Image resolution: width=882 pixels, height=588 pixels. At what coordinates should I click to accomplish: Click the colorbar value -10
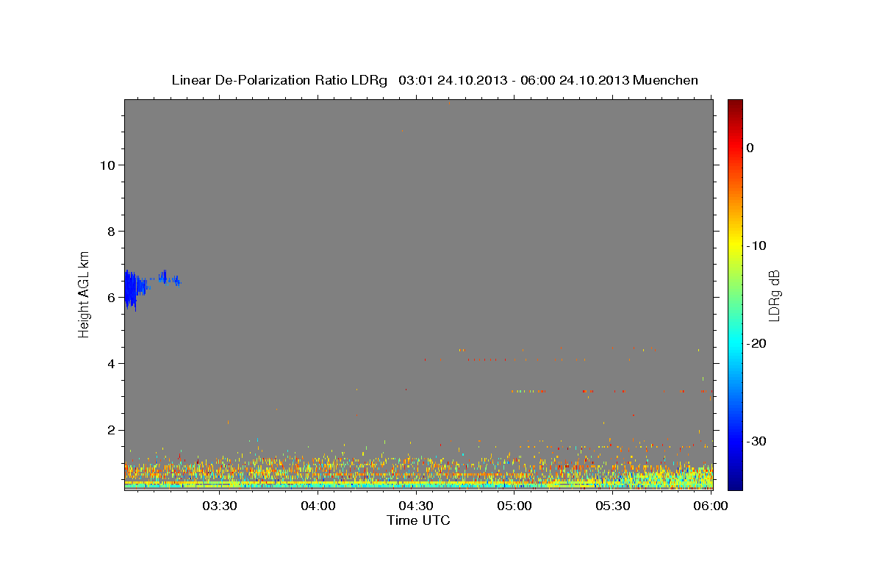tap(756, 245)
